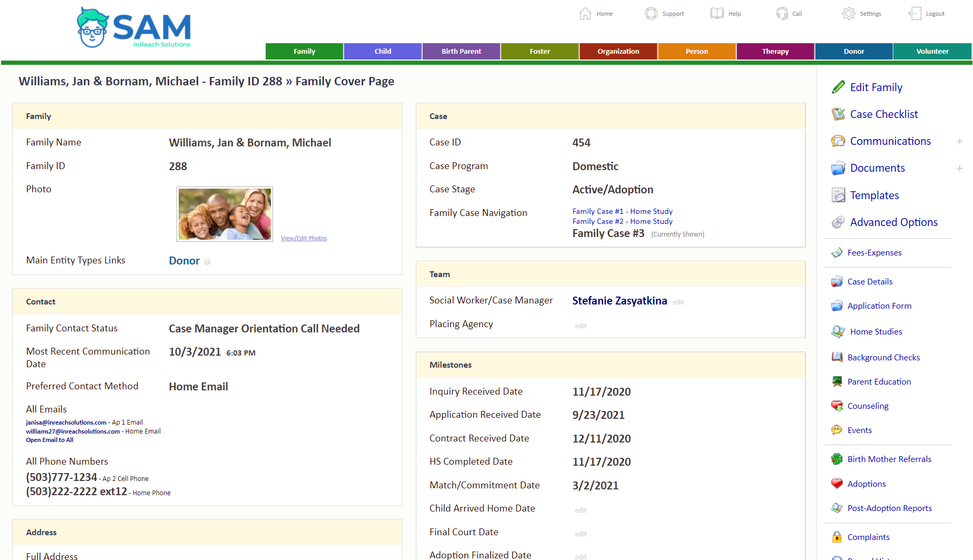Switch to the Child tab
The width and height of the screenshot is (973, 560).
[383, 52]
